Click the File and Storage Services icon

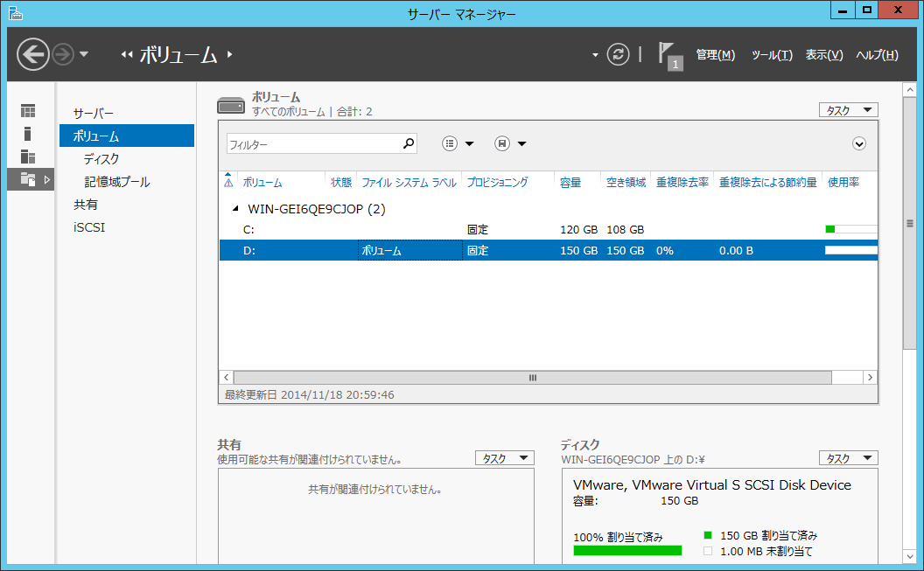(29, 179)
